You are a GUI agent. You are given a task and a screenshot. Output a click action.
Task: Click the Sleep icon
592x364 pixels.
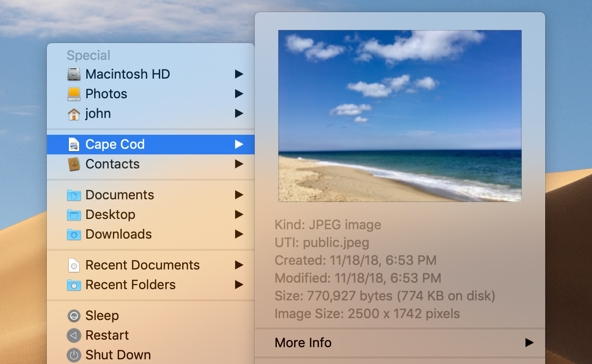click(74, 315)
